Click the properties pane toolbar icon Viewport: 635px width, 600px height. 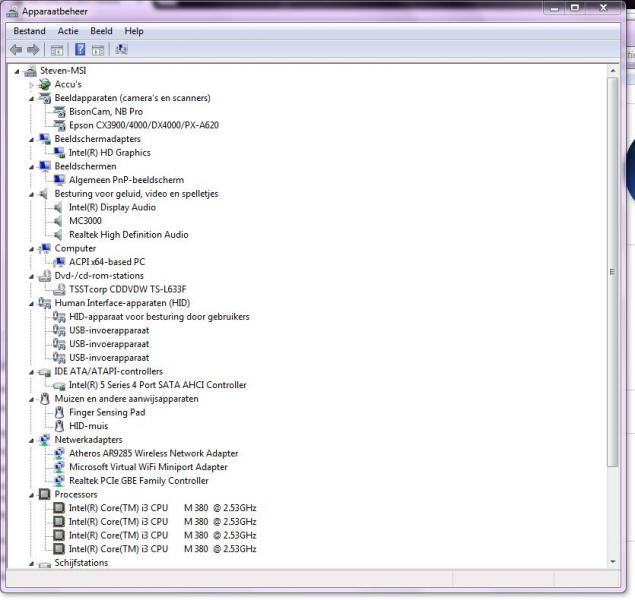tap(98, 50)
